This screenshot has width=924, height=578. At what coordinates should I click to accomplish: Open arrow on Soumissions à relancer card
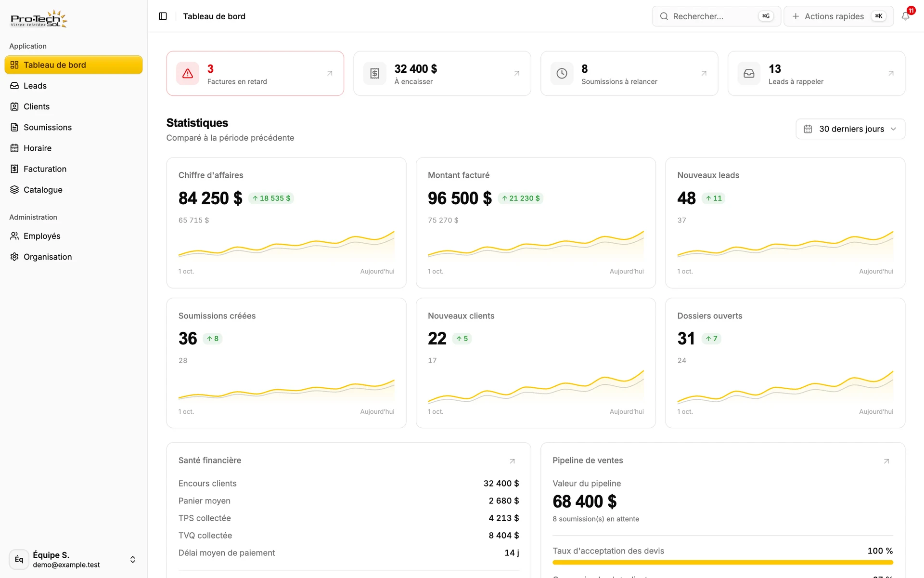point(704,73)
